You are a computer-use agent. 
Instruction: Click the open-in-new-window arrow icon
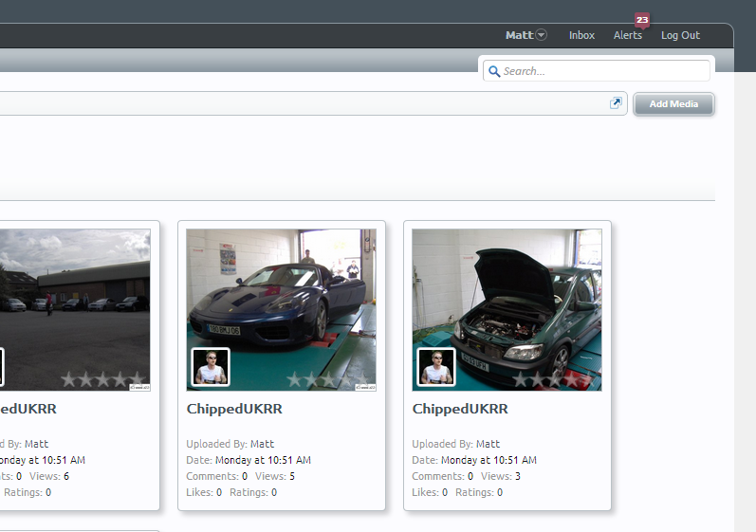tap(616, 102)
